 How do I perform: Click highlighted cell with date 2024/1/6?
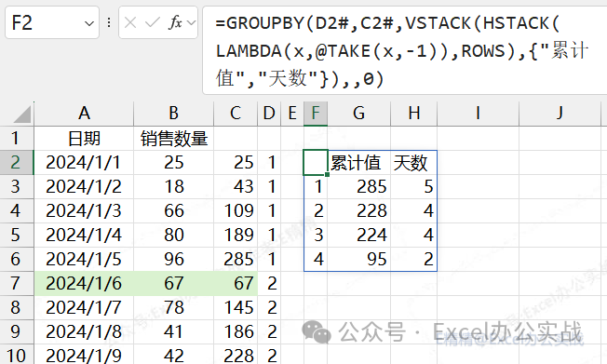84,283
